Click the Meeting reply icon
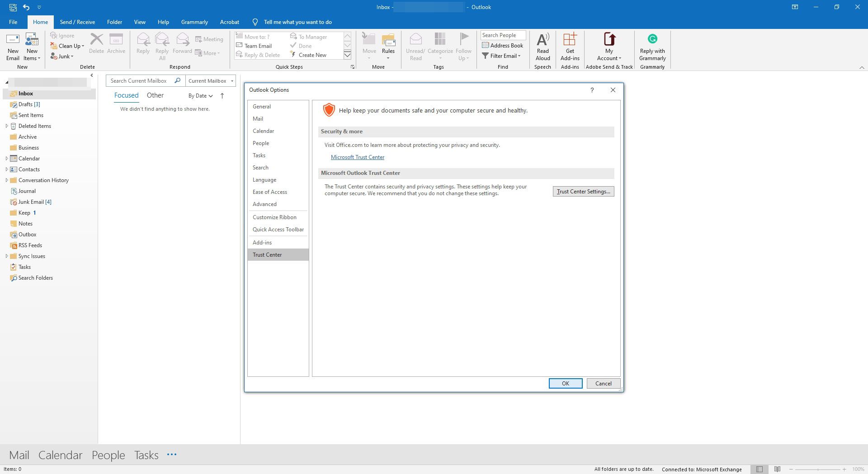The height and width of the screenshot is (474, 868). tap(209, 39)
